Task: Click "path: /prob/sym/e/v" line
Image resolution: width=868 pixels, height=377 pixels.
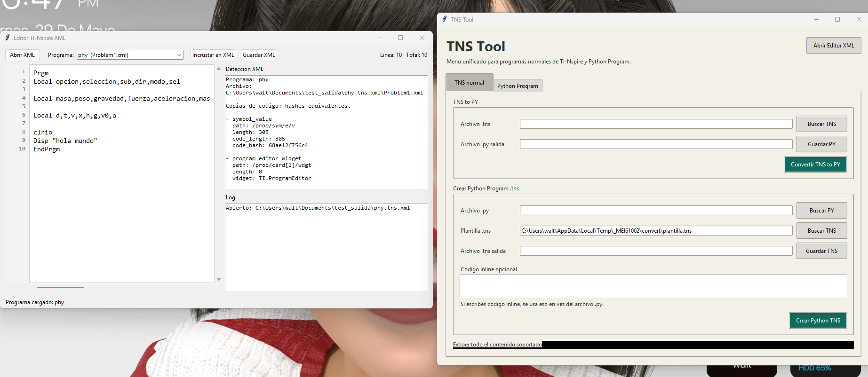Action: click(263, 126)
